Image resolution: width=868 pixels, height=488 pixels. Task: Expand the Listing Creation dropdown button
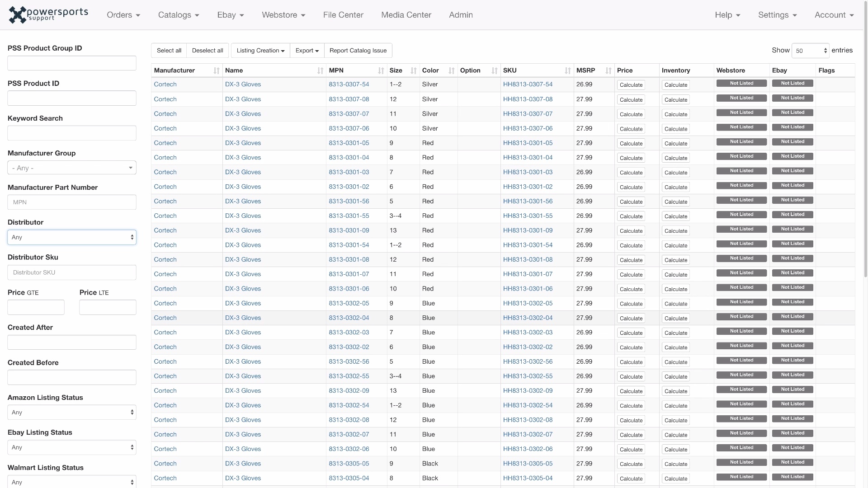pyautogui.click(x=260, y=51)
